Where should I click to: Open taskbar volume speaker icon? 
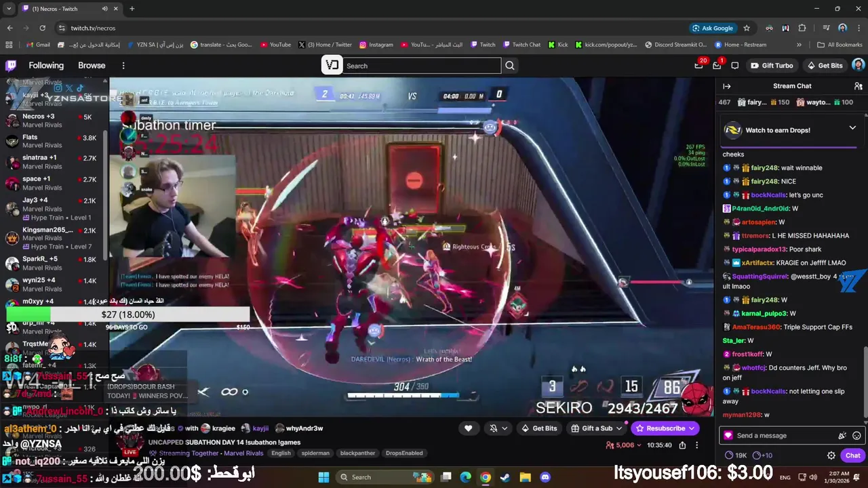tap(812, 477)
